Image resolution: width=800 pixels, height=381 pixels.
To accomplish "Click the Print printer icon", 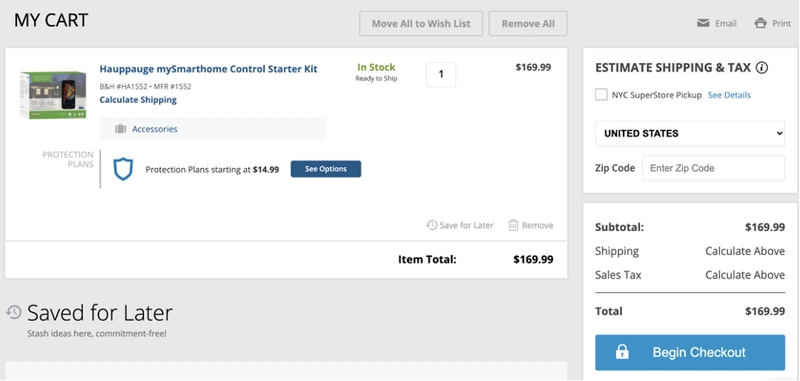I will [760, 23].
